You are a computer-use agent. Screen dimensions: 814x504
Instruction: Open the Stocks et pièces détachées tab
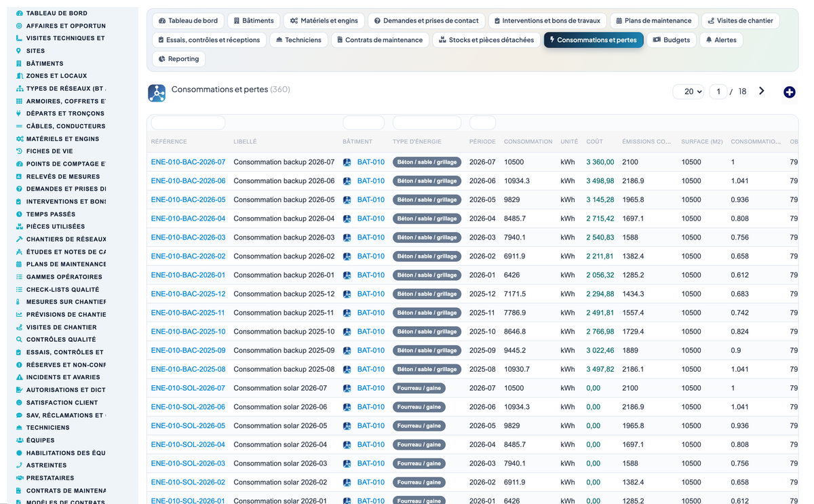(486, 40)
